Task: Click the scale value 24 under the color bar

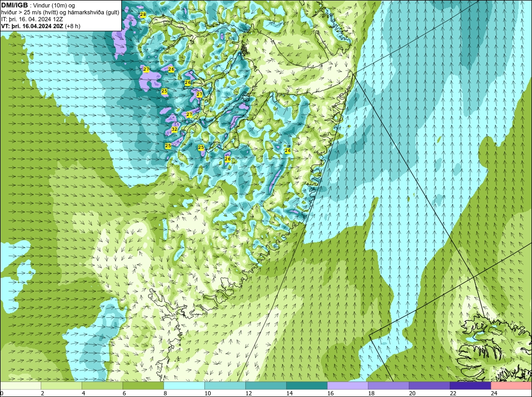Action: [x=494, y=393]
